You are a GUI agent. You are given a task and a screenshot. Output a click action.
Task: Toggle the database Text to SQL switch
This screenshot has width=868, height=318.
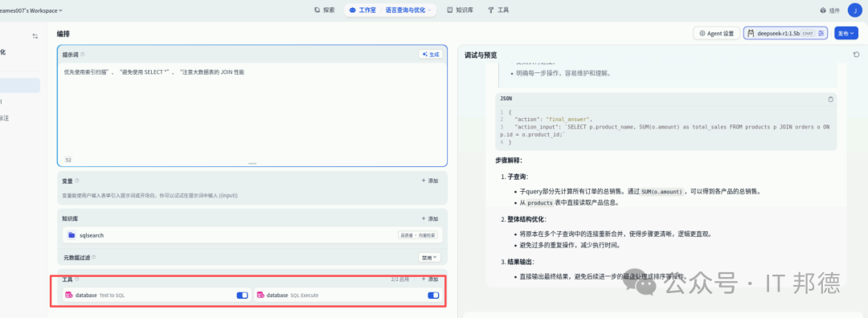tap(242, 296)
